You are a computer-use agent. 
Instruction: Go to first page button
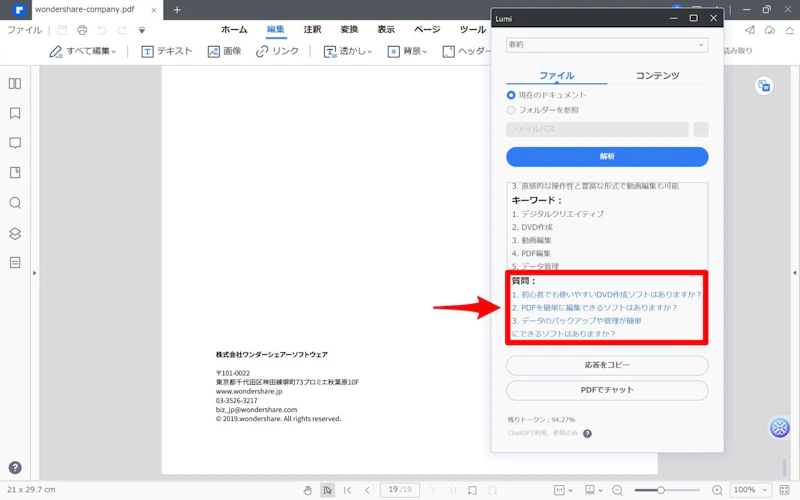point(347,490)
